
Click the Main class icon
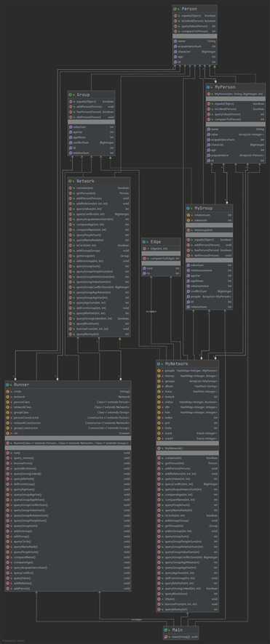tap(167, 630)
